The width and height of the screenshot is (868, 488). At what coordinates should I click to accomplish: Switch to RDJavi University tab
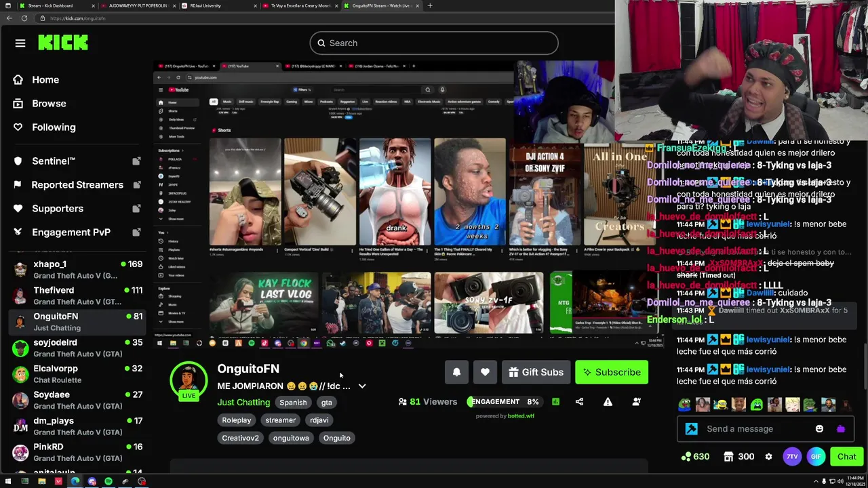click(x=220, y=5)
